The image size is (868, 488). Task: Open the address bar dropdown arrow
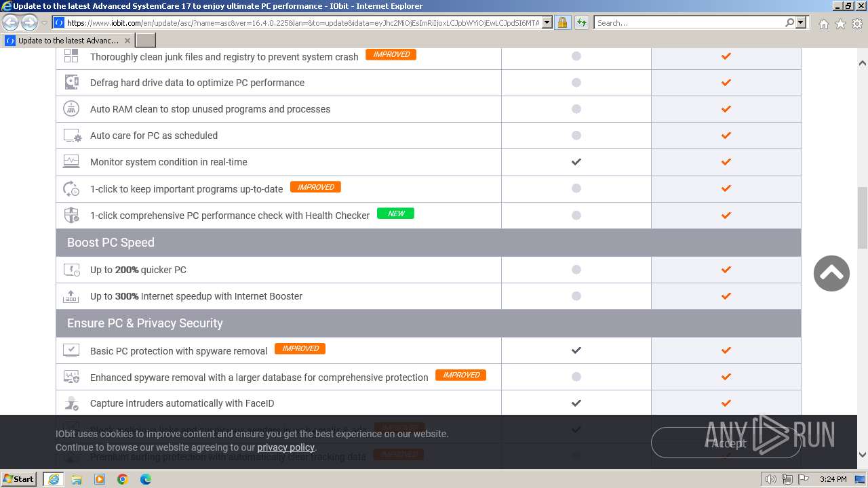547,22
